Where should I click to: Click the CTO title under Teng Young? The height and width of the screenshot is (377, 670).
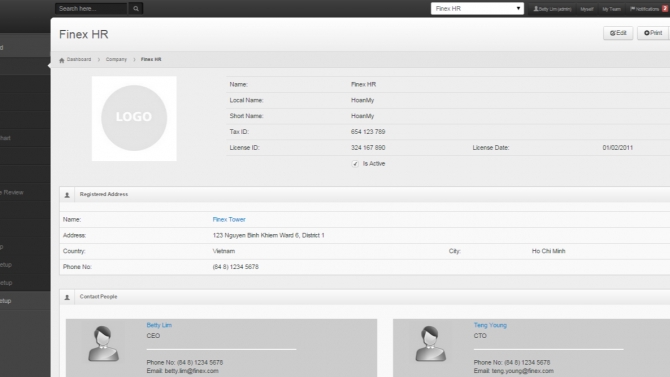480,336
